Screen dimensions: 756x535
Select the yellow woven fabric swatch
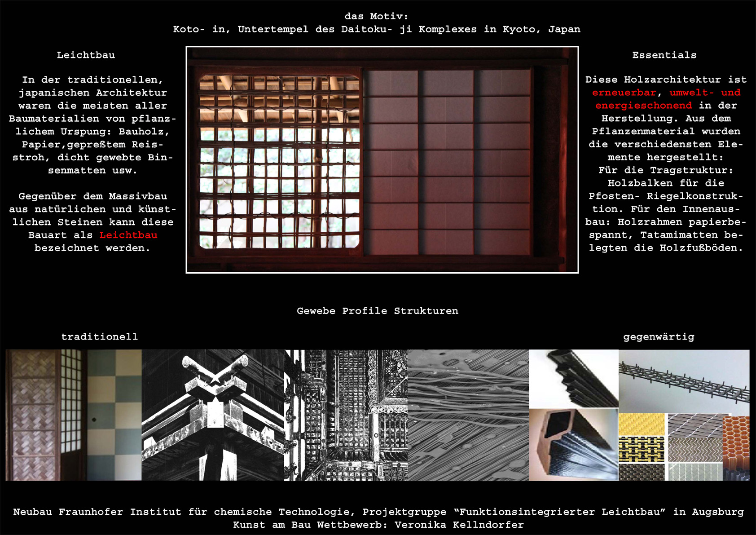[x=641, y=424]
